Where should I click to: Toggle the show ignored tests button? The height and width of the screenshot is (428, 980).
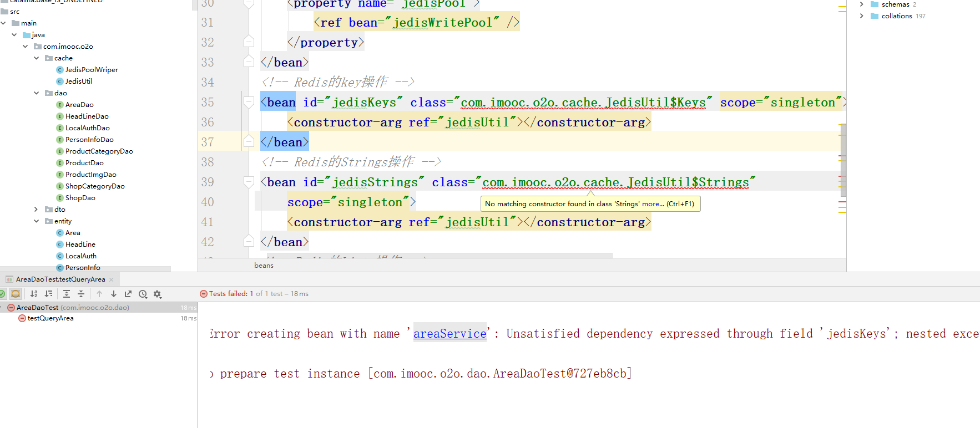(x=16, y=294)
